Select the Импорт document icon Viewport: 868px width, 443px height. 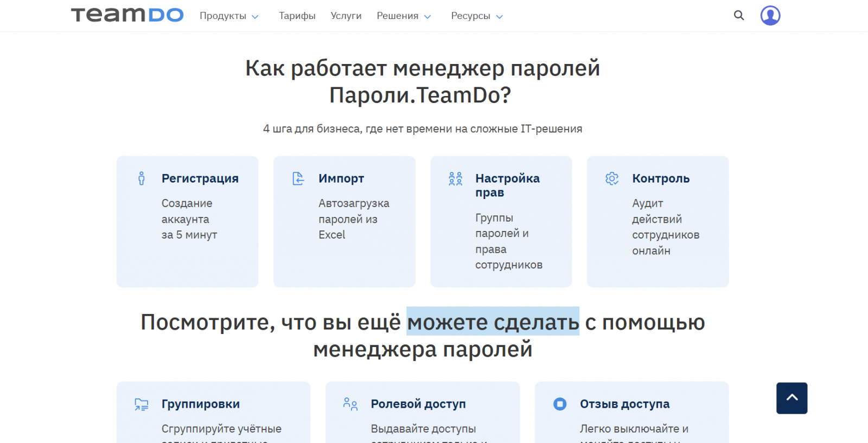(x=298, y=178)
